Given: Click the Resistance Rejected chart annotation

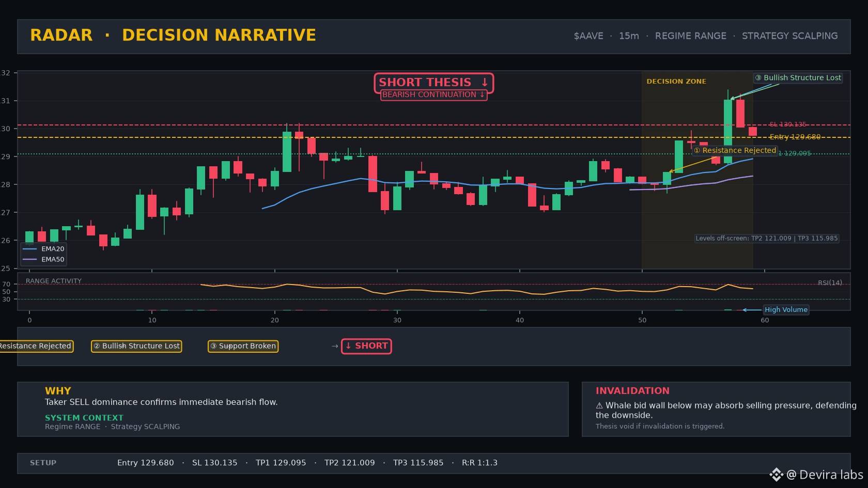Looking at the screenshot, I should (x=735, y=150).
